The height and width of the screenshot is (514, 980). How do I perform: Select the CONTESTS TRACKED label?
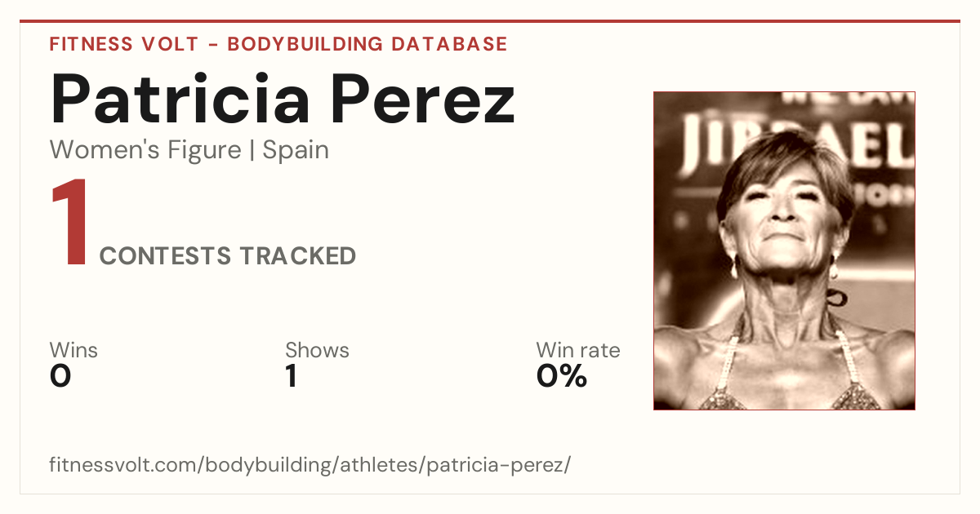tap(228, 256)
